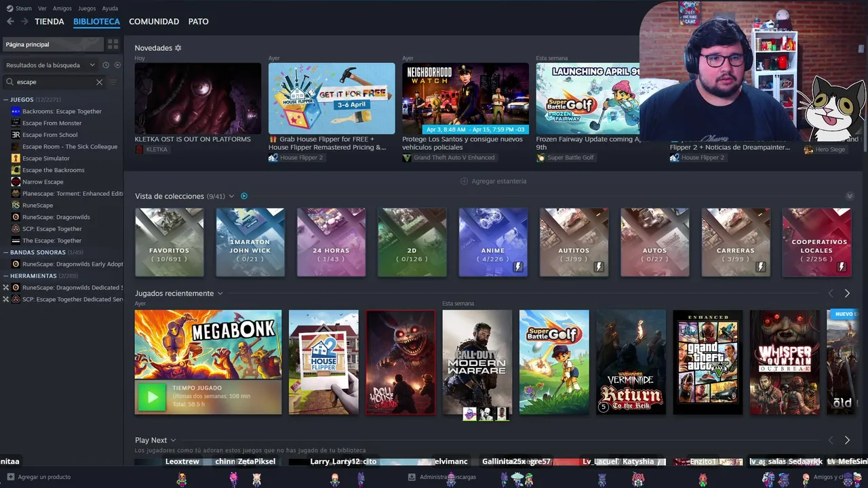Click the Super Battle Golf news source icon
Viewport: 868px width, 488px height.
(540, 157)
